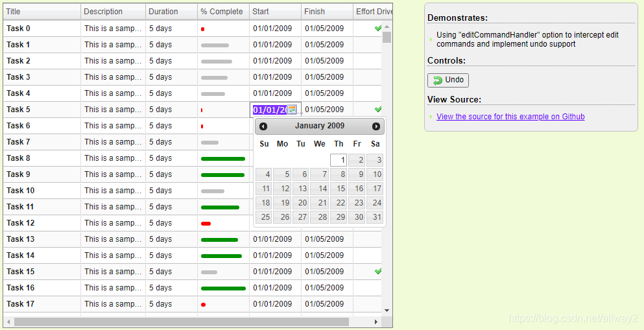644x330 pixels.
Task: Click the grid's vertical scroll up arrow
Action: [387, 27]
